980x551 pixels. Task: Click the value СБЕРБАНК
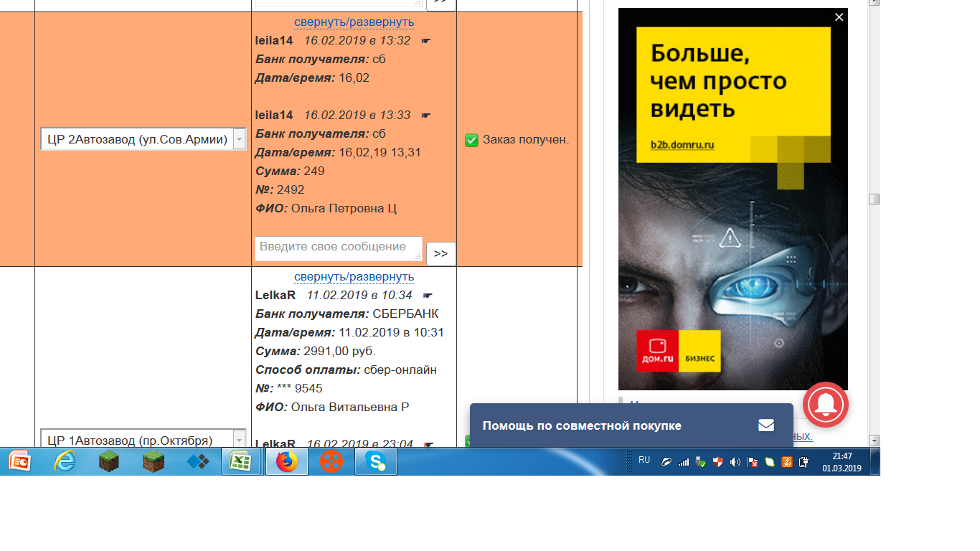[406, 314]
